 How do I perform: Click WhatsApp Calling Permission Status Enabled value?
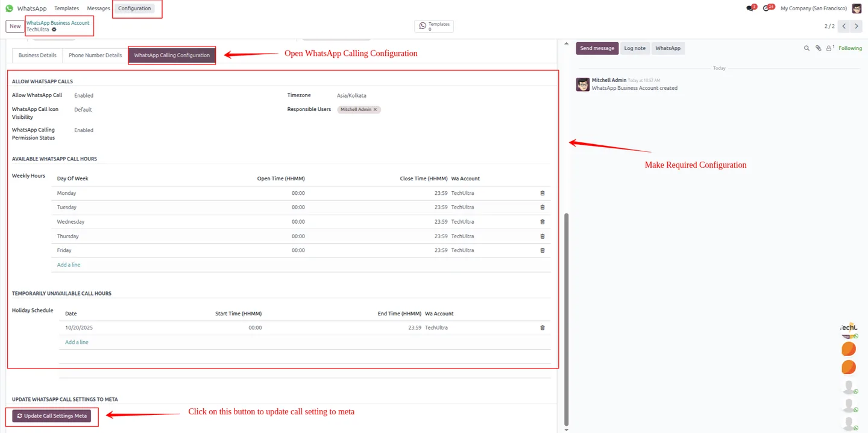coord(84,130)
